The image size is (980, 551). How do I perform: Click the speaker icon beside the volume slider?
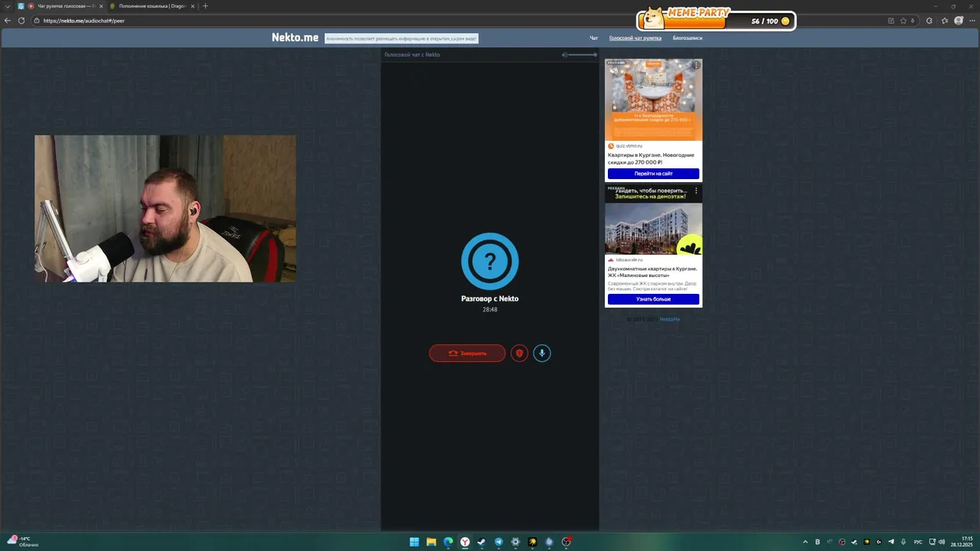pyautogui.click(x=564, y=54)
